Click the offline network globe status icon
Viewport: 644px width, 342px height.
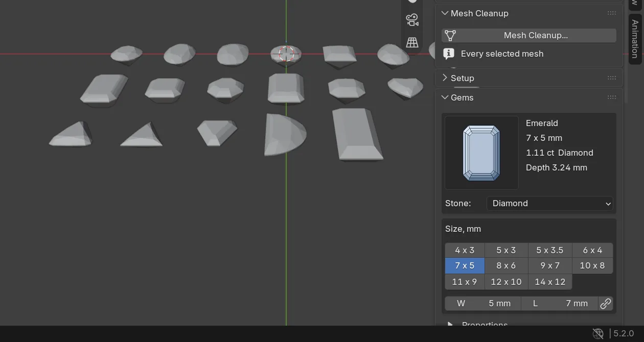click(x=598, y=334)
